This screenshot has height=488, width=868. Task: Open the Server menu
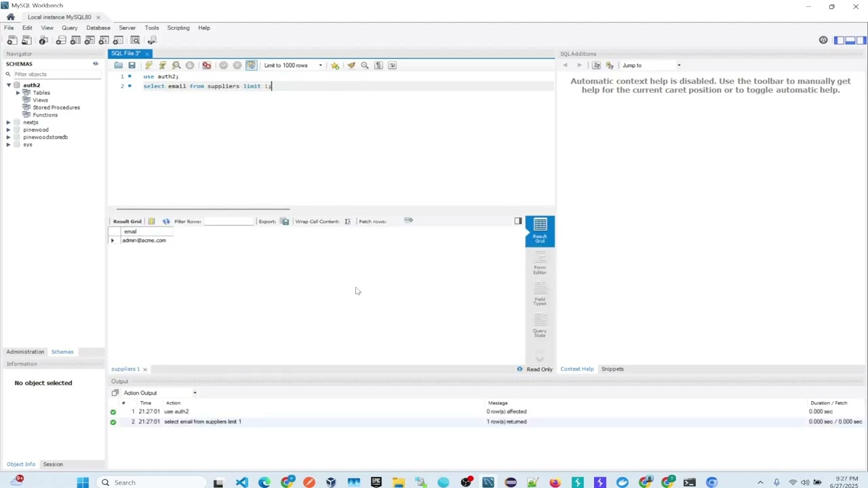(x=127, y=28)
